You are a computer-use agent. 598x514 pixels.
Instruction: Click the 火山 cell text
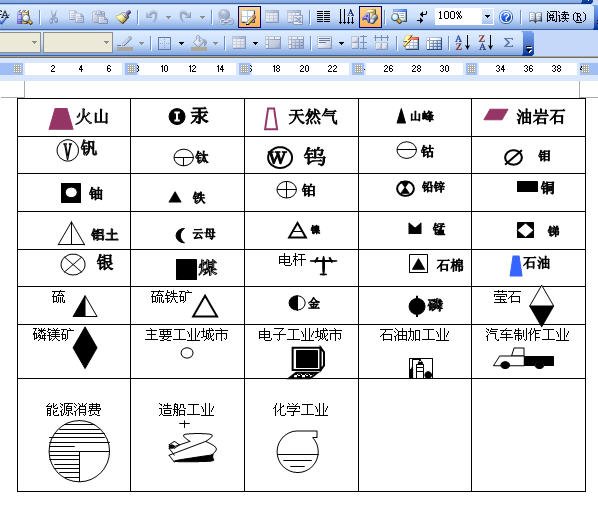[x=92, y=116]
